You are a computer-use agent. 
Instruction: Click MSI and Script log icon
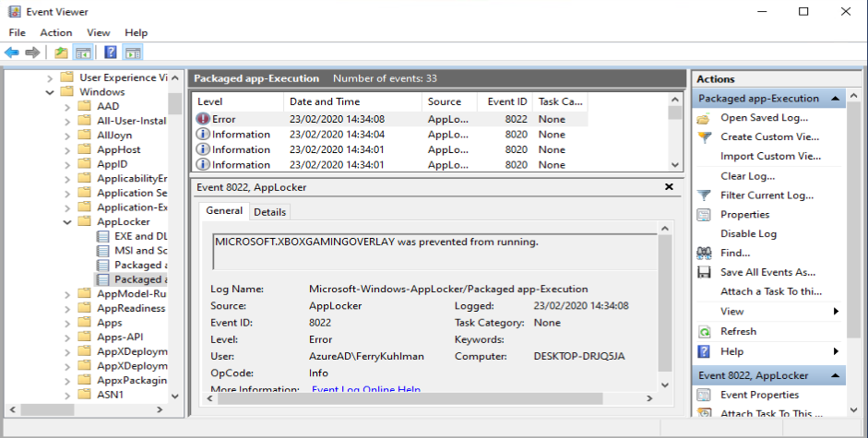click(x=103, y=251)
